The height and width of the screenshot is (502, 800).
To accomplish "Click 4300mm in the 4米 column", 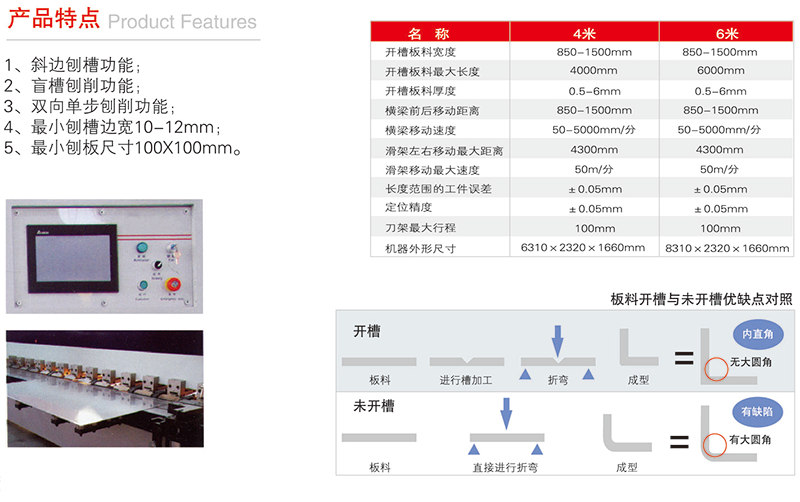I will click(x=594, y=149).
